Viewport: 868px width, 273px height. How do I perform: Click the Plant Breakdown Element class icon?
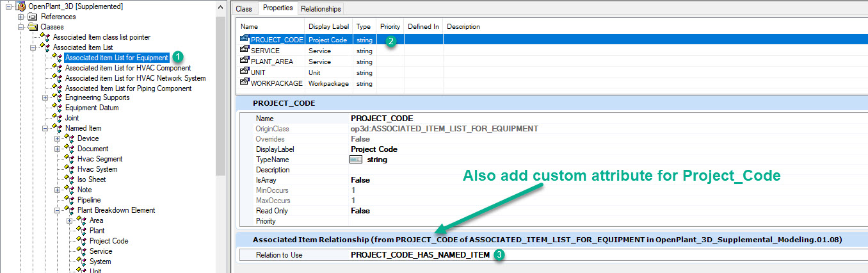[x=69, y=210]
